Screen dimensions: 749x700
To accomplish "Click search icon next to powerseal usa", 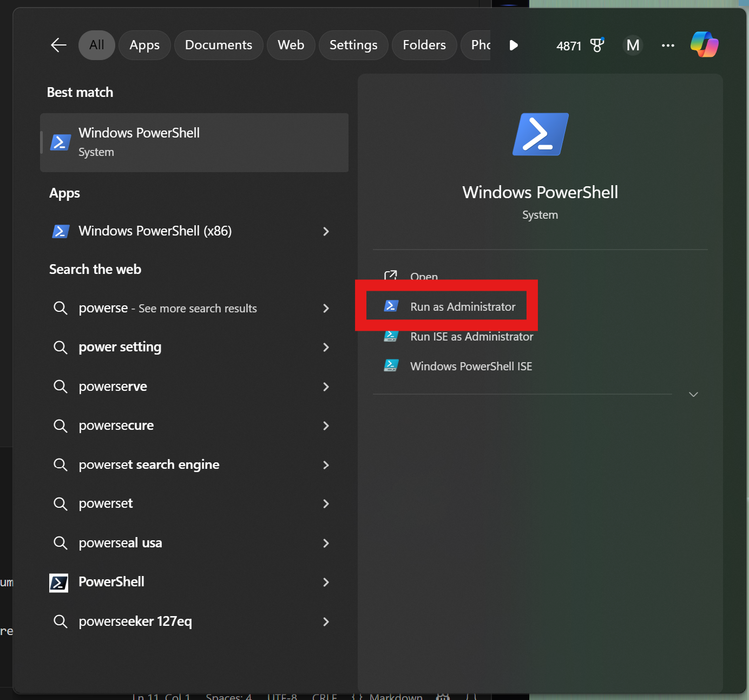I will pyautogui.click(x=60, y=543).
